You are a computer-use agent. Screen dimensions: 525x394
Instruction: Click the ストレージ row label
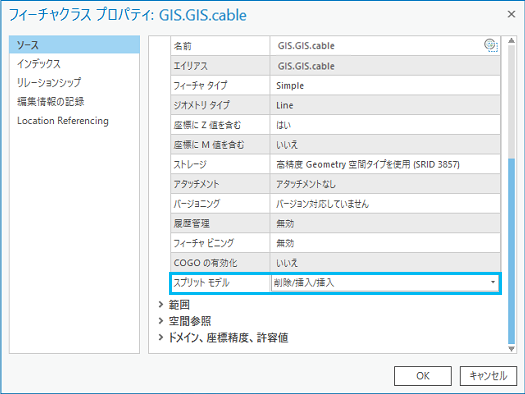pos(190,164)
